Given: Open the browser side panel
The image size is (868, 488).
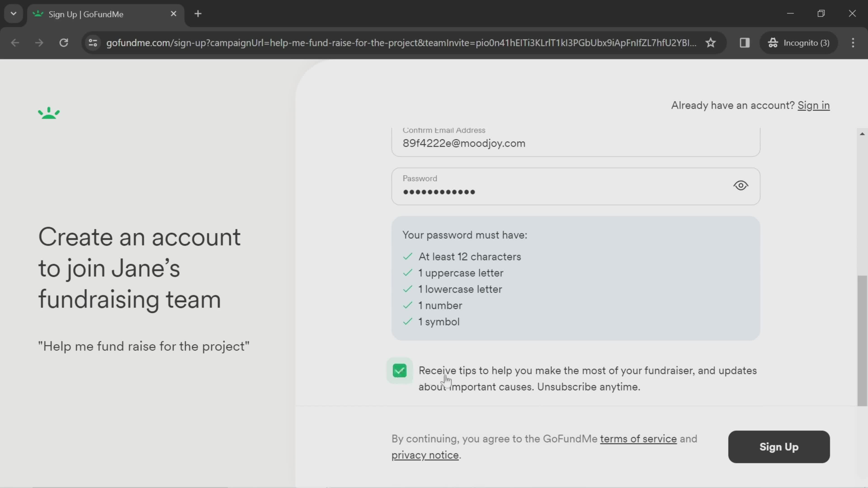Looking at the screenshot, I should (745, 43).
